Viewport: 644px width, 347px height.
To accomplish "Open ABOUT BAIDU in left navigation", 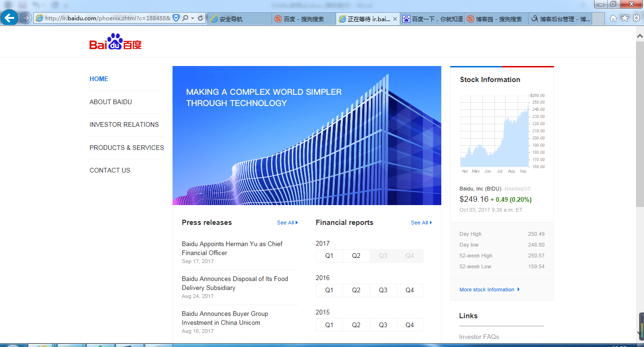I will tap(111, 102).
